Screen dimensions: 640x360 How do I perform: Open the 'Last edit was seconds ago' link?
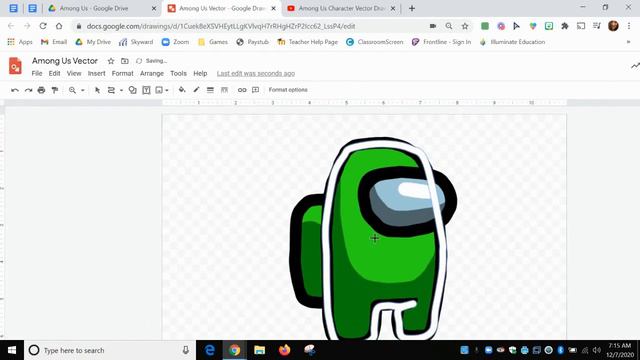pos(256,73)
